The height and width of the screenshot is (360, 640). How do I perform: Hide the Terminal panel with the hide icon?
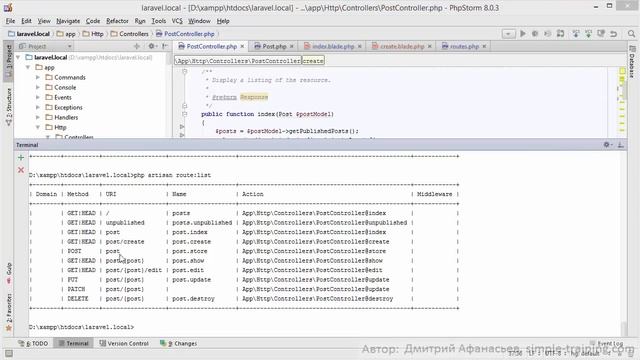(620, 144)
